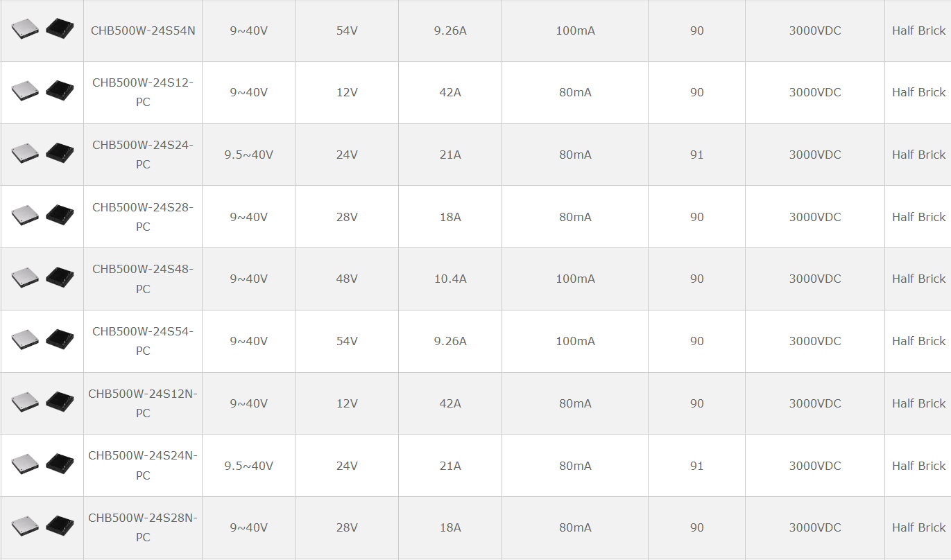Open silver product thumbnail for CHB500W-24S12-PC
The height and width of the screenshot is (560, 951).
click(x=25, y=91)
